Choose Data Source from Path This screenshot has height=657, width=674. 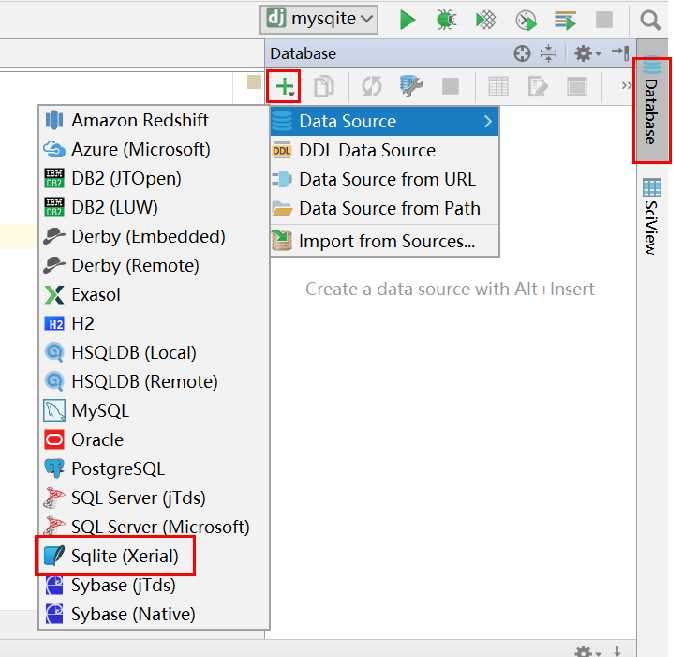tap(384, 209)
